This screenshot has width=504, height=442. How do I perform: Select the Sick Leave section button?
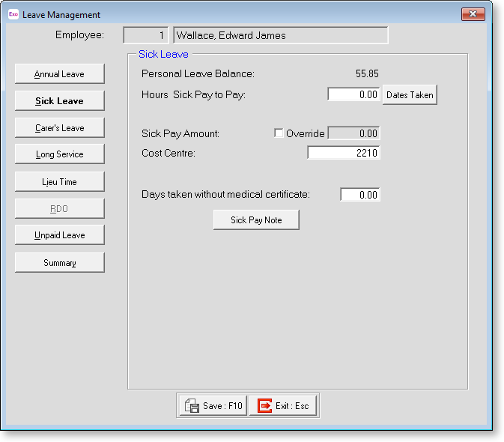59,101
